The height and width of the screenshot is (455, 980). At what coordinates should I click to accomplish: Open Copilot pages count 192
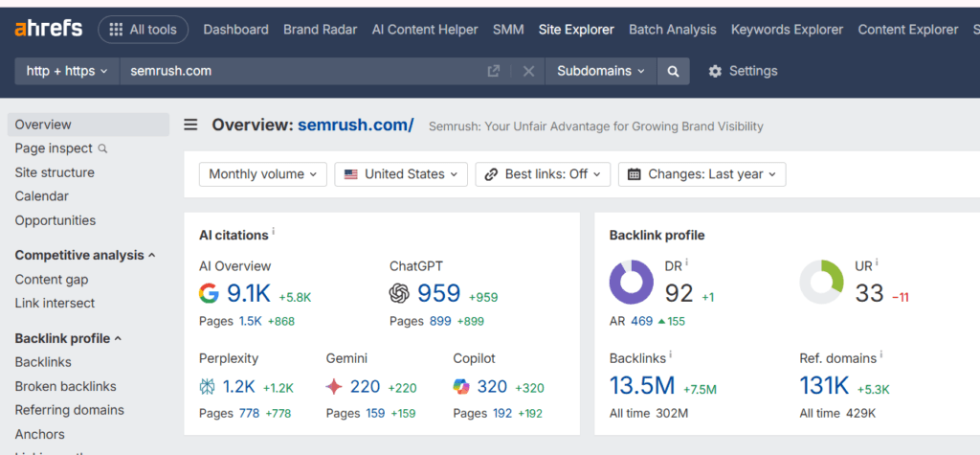[501, 414]
